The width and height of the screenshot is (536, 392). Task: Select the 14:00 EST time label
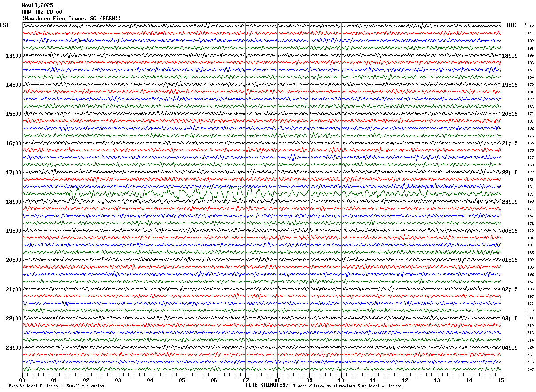[13, 85]
